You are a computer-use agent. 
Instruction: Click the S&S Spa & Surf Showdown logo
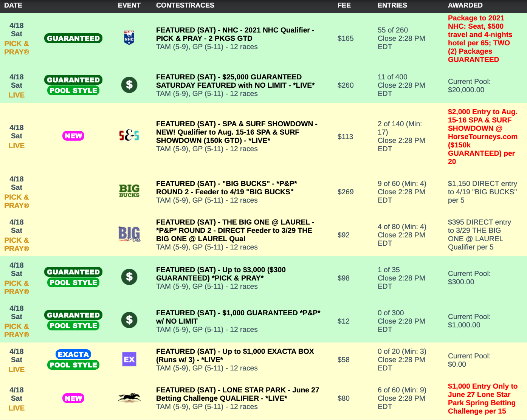point(129,136)
